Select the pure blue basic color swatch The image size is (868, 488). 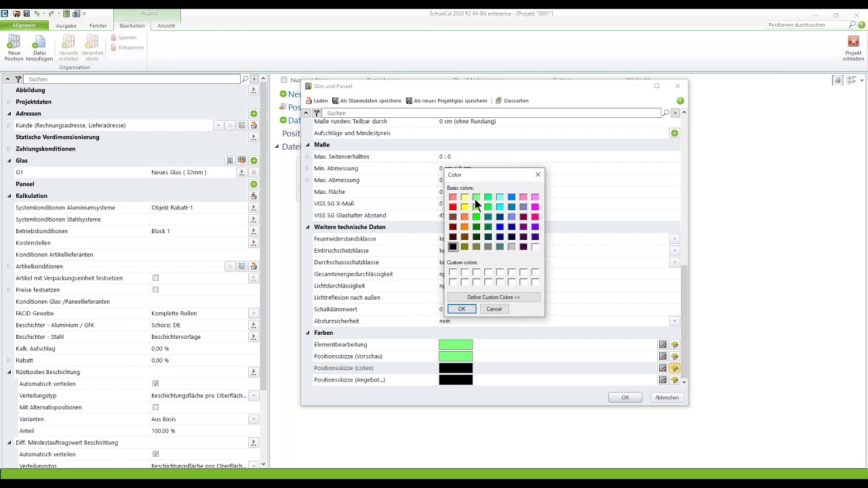tap(500, 227)
